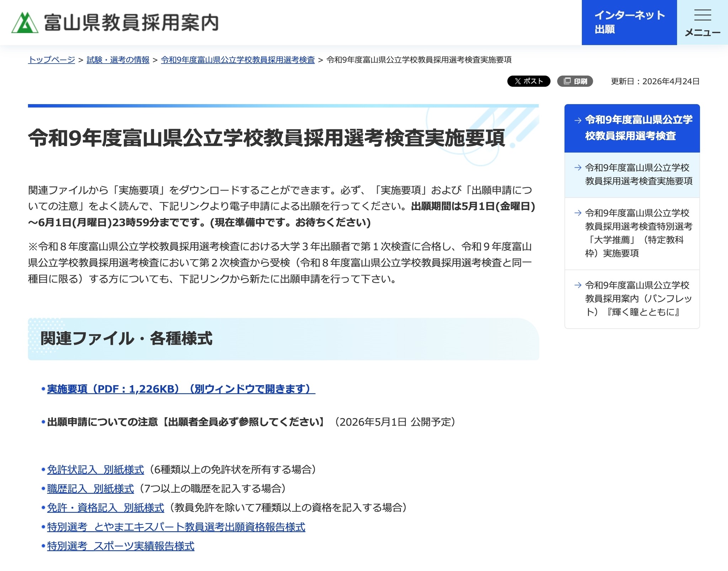Click the Toyama prefecture green mountain logo
The width and height of the screenshot is (728, 571).
pyautogui.click(x=25, y=22)
